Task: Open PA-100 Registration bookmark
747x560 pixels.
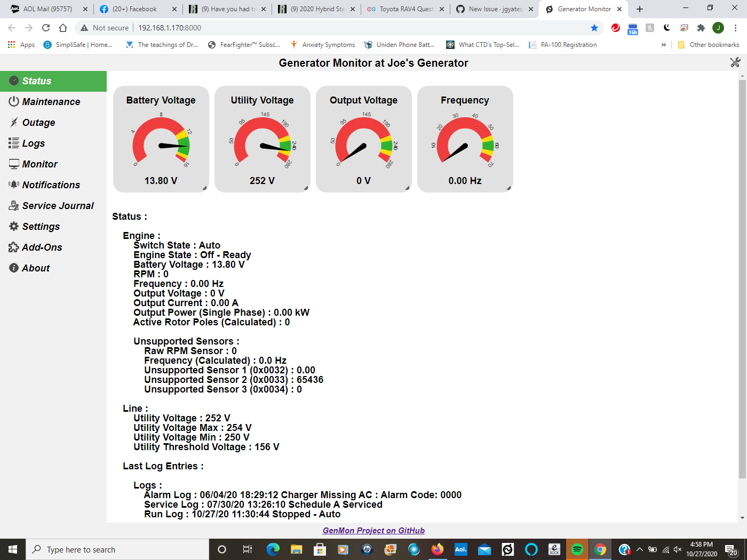Action: (x=563, y=45)
